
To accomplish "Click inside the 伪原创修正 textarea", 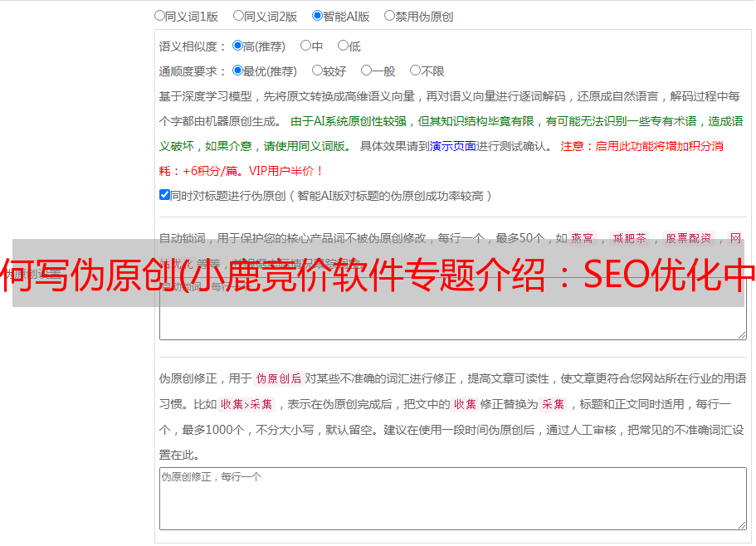I will [453, 499].
